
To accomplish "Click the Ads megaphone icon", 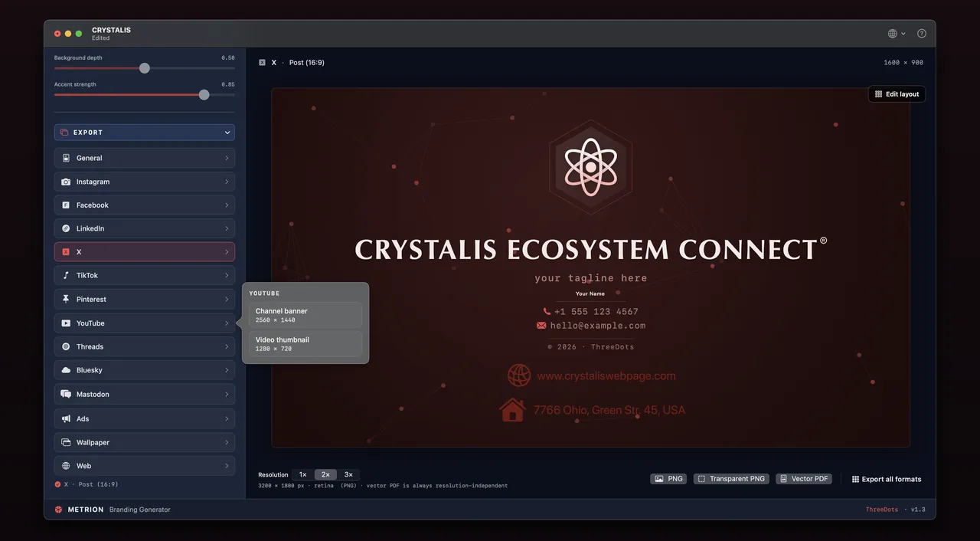I will point(66,418).
